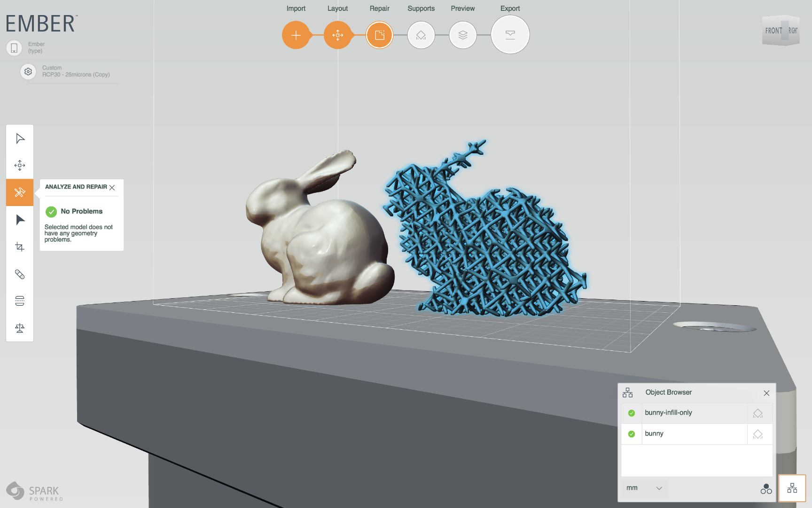Select the Layout move icon in workflow bar
Image resolution: width=812 pixels, height=508 pixels.
[338, 35]
